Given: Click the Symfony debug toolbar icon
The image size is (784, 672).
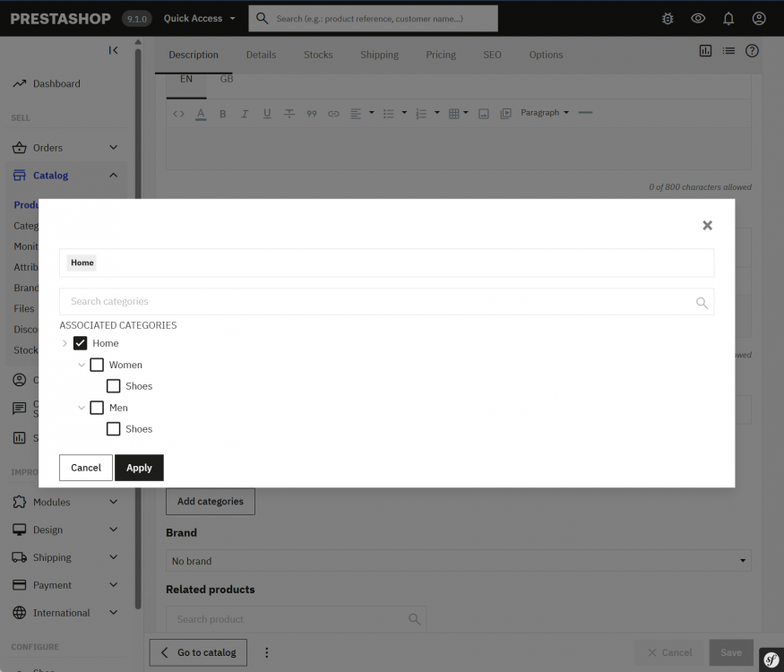Looking at the screenshot, I should coord(771,660).
